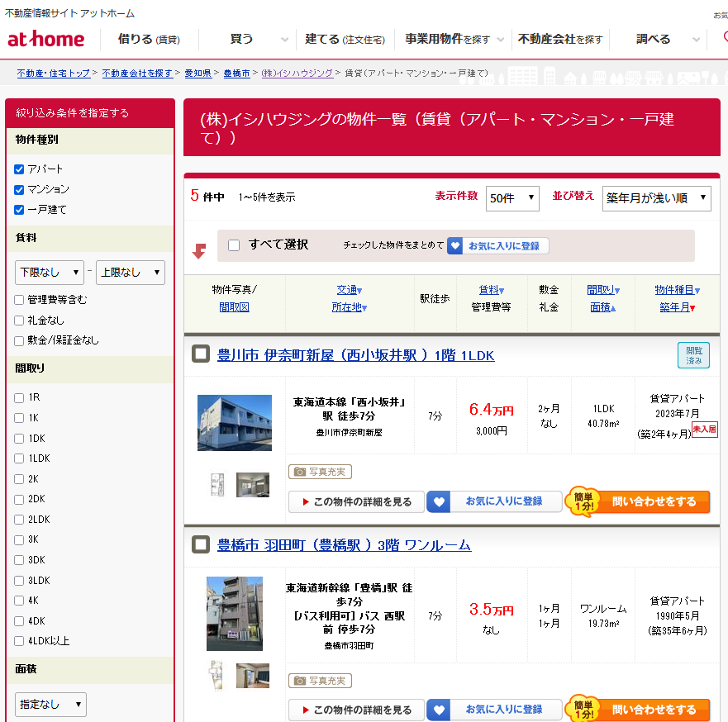This screenshot has width=728, height=722.
Task: Click 未入居 red badge on first listing
Action: 704,430
